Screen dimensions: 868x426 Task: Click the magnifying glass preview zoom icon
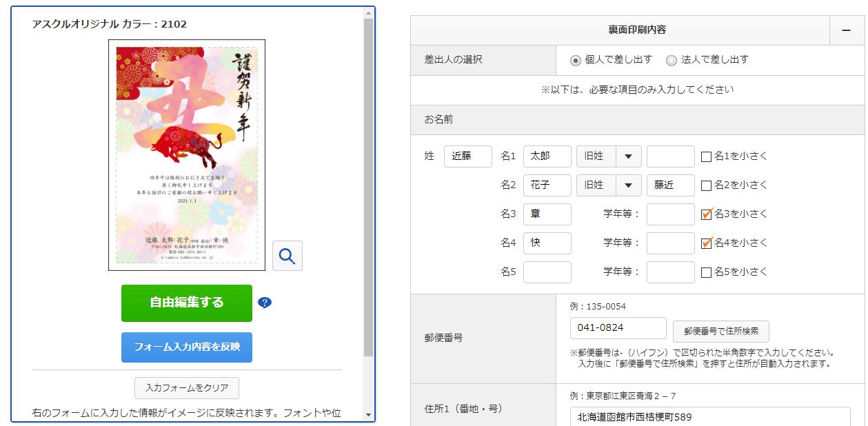pos(287,256)
